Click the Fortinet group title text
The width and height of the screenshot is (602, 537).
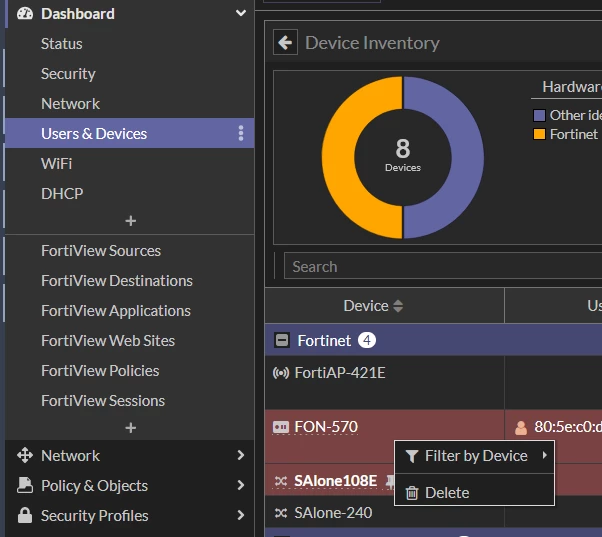click(x=324, y=340)
